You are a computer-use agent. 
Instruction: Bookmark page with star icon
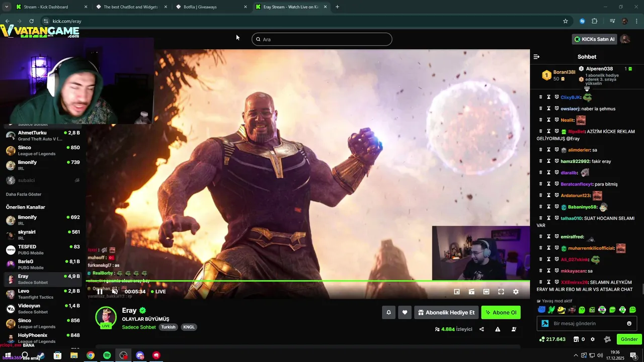coord(566,21)
